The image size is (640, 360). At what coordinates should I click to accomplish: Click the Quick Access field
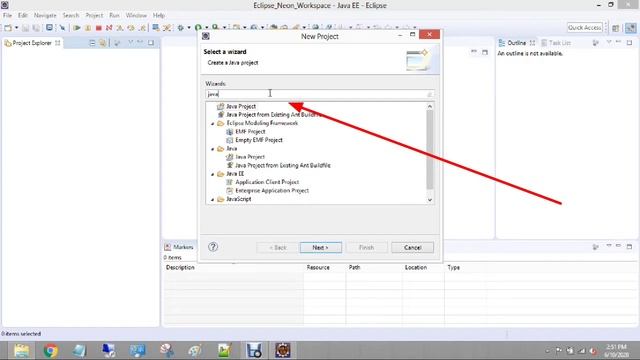(x=584, y=27)
